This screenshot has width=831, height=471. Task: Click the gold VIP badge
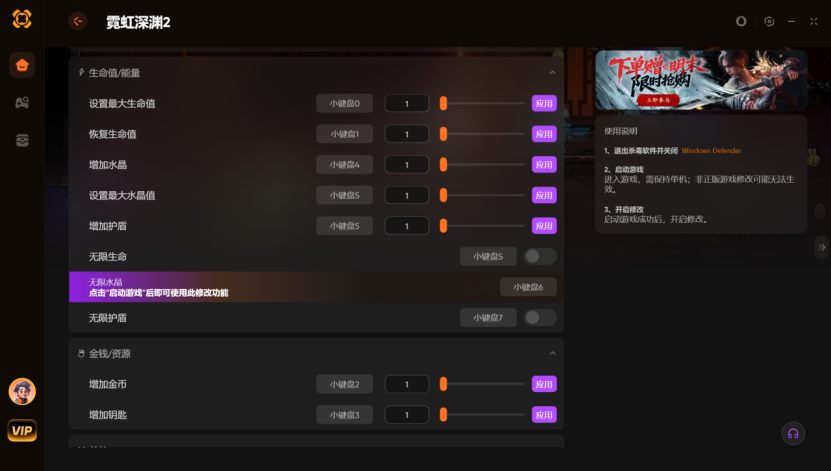22,430
